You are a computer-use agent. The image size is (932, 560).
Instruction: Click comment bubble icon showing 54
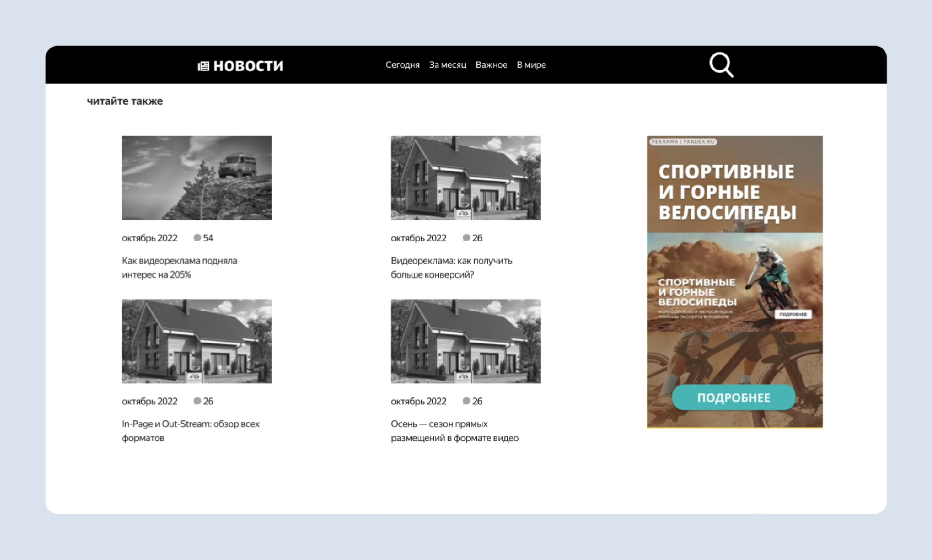tap(197, 238)
